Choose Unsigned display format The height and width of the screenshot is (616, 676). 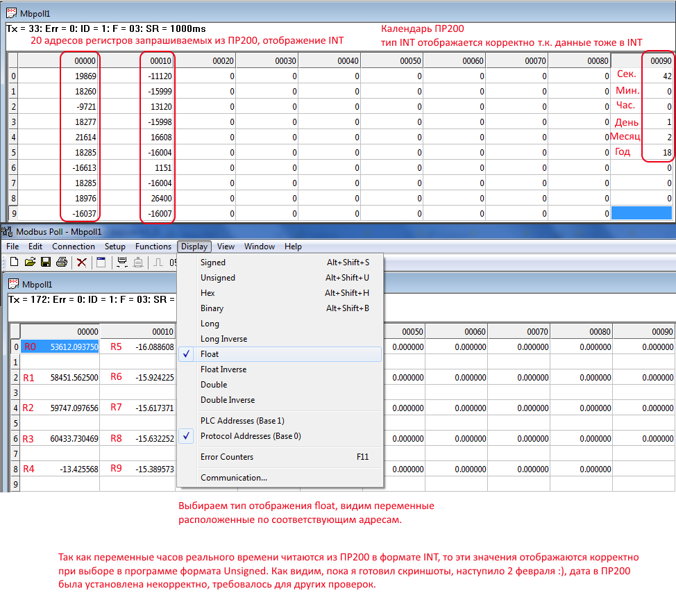click(x=280, y=278)
